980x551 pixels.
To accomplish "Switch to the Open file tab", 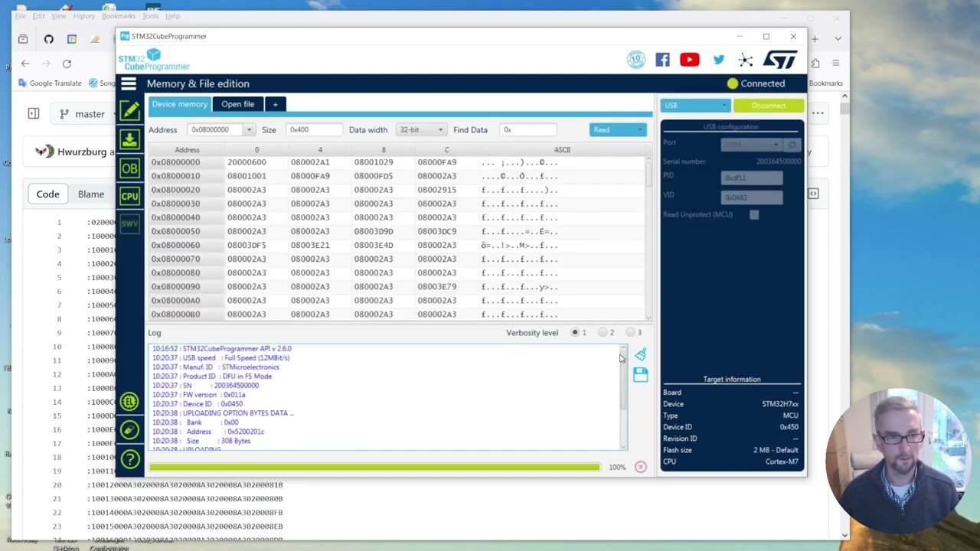I will pyautogui.click(x=237, y=104).
